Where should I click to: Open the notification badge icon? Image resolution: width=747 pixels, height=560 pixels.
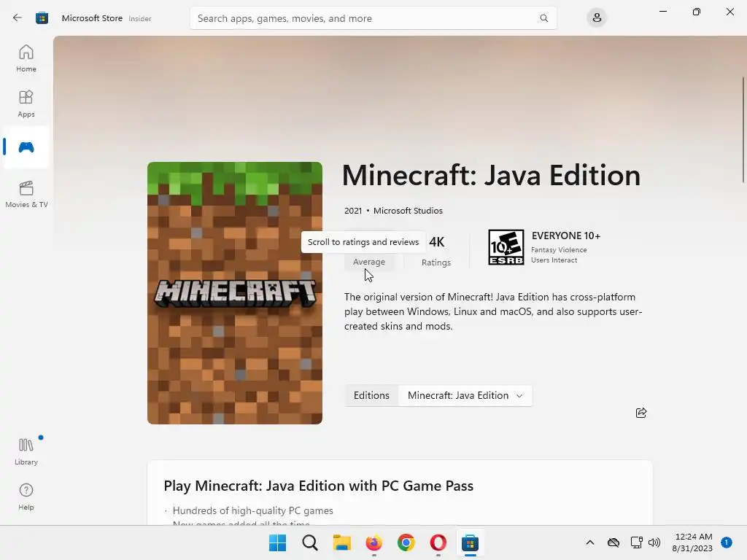pyautogui.click(x=726, y=542)
